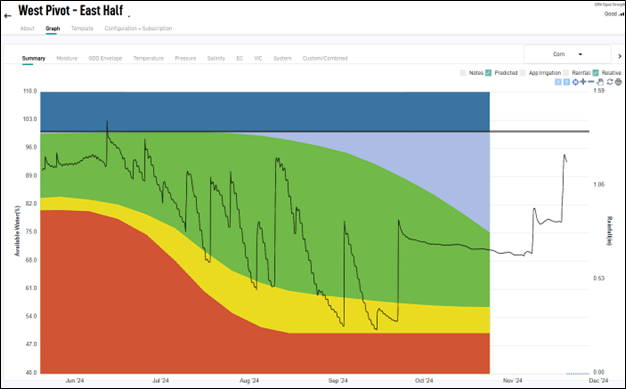This screenshot has height=389, width=626.
Task: Activate the zoom target tool
Action: pos(575,82)
